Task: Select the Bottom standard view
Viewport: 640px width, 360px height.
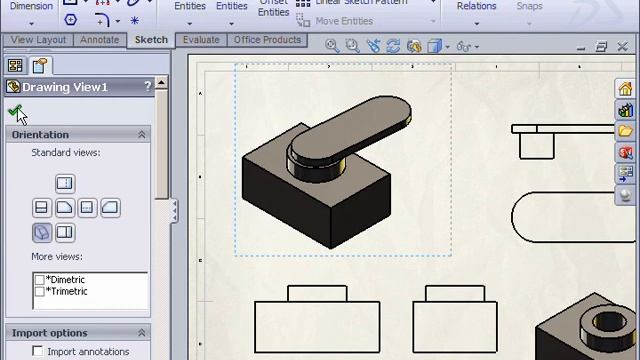Action: click(x=64, y=233)
